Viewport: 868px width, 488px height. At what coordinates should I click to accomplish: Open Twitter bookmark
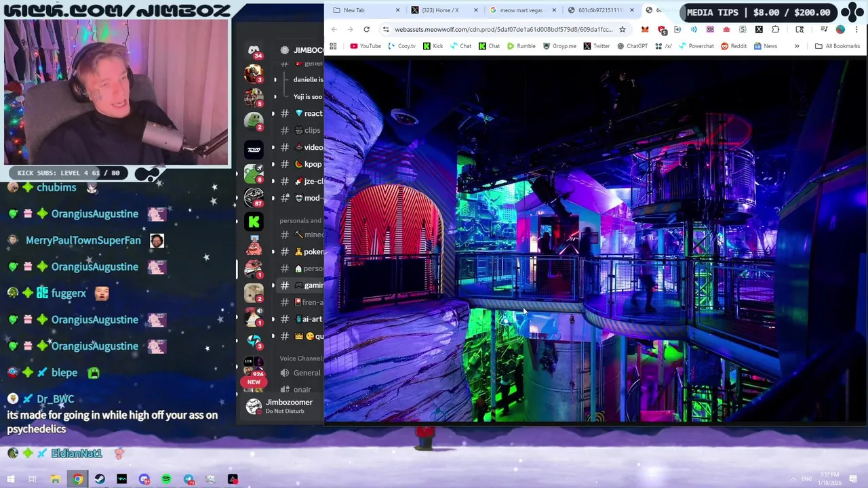tap(597, 46)
